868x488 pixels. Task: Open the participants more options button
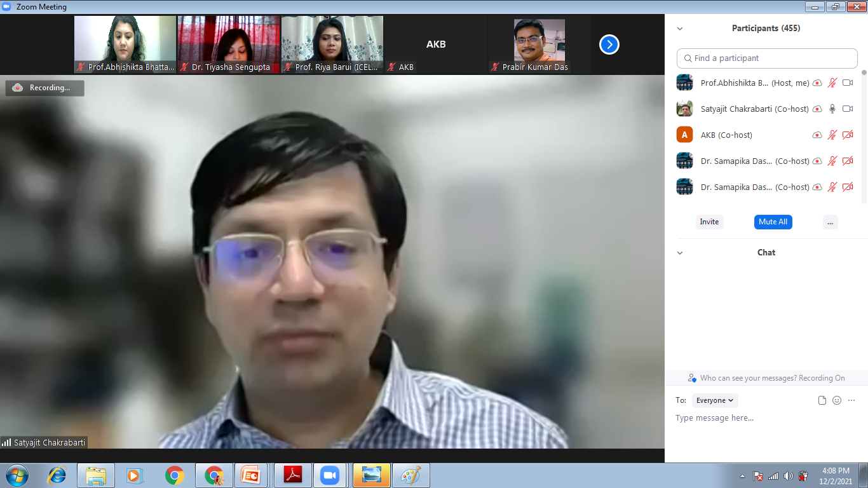tap(830, 222)
